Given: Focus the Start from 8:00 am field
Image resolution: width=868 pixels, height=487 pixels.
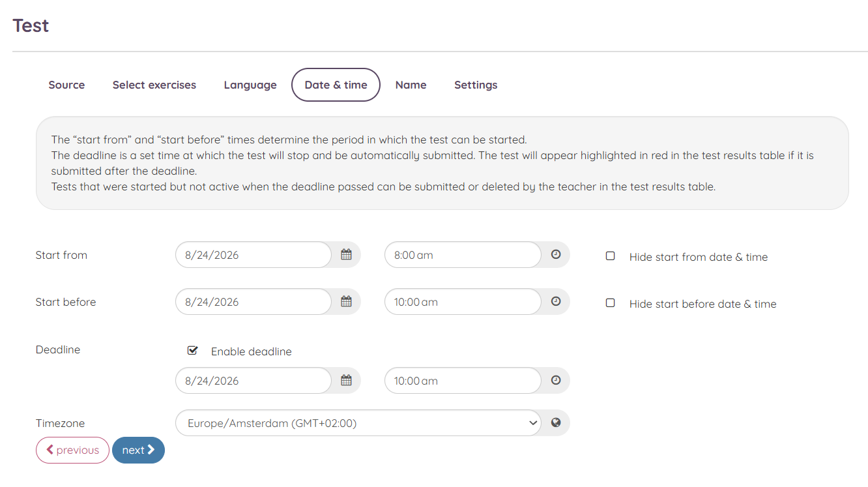Looking at the screenshot, I should point(463,255).
